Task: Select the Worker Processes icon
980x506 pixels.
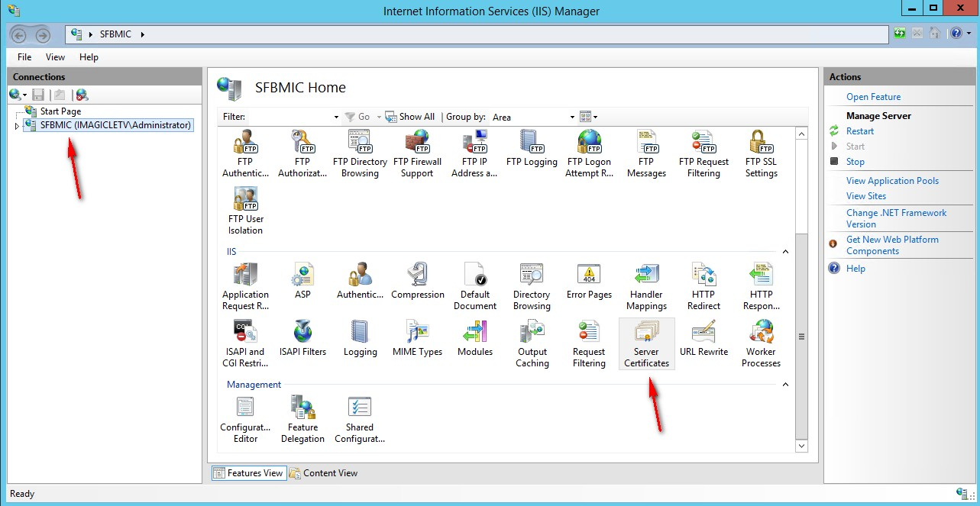Action: (761, 343)
